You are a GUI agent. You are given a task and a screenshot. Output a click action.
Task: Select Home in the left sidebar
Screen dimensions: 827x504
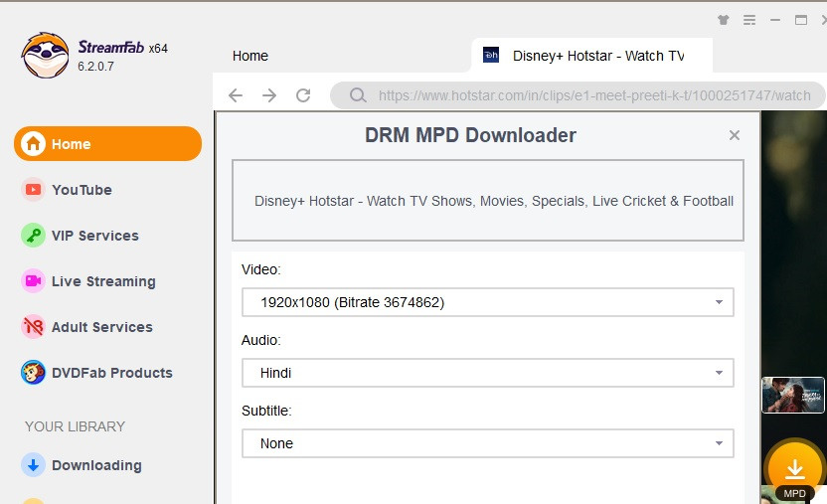(x=107, y=144)
